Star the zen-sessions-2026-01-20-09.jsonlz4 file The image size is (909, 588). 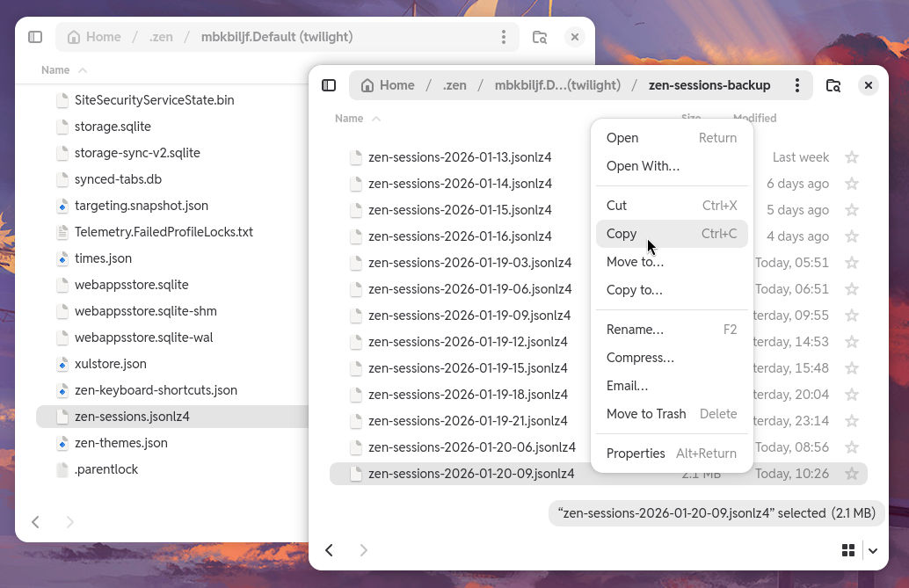851,473
